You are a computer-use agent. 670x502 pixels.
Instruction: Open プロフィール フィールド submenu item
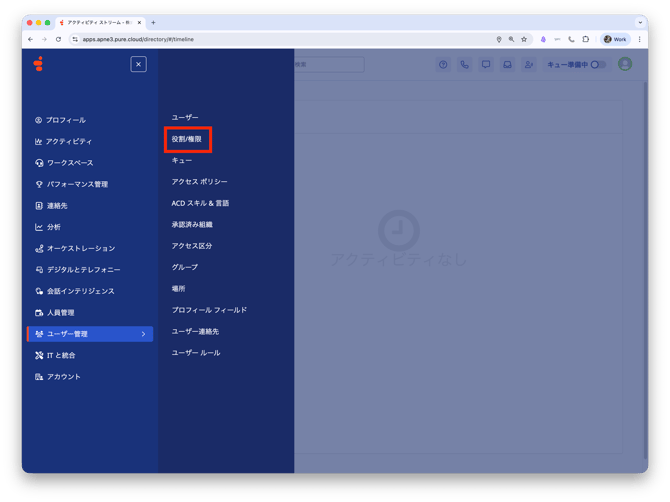pyautogui.click(x=209, y=310)
